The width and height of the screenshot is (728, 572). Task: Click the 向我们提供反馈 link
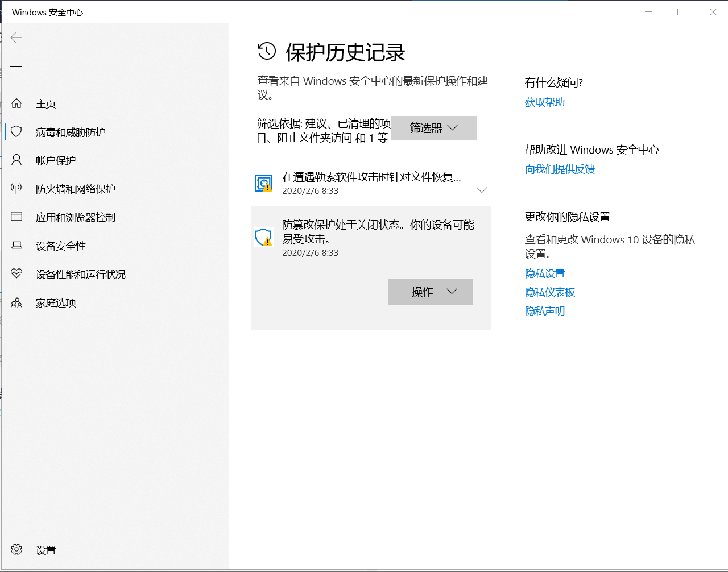[x=560, y=169]
